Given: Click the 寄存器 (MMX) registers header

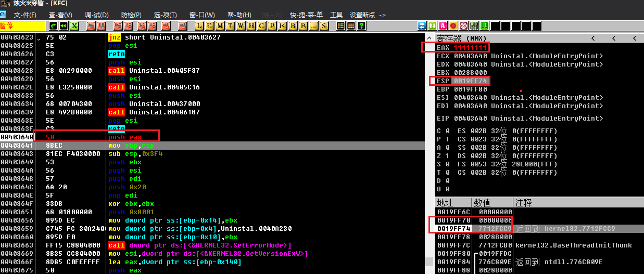Looking at the screenshot, I should coord(461,38).
